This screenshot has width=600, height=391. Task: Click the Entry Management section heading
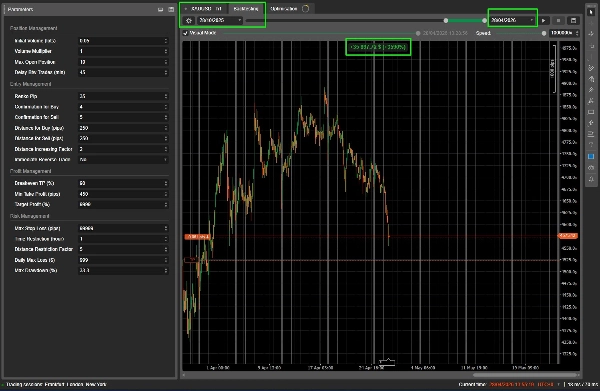31,84
